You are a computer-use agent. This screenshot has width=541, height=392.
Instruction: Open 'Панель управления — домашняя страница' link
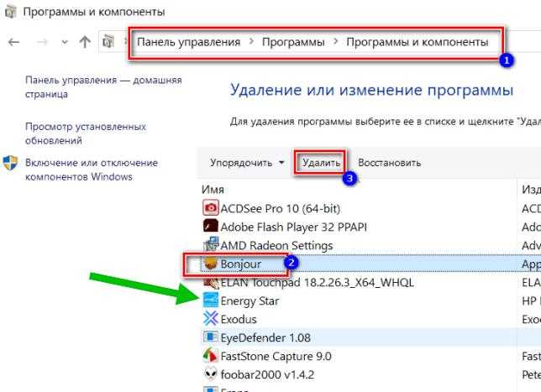(x=103, y=87)
